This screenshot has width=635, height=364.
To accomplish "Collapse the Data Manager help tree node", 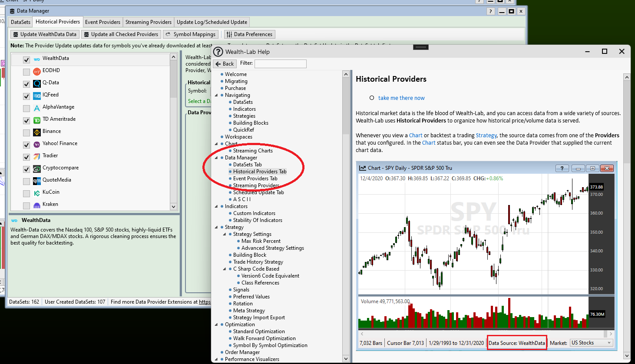I will click(216, 158).
